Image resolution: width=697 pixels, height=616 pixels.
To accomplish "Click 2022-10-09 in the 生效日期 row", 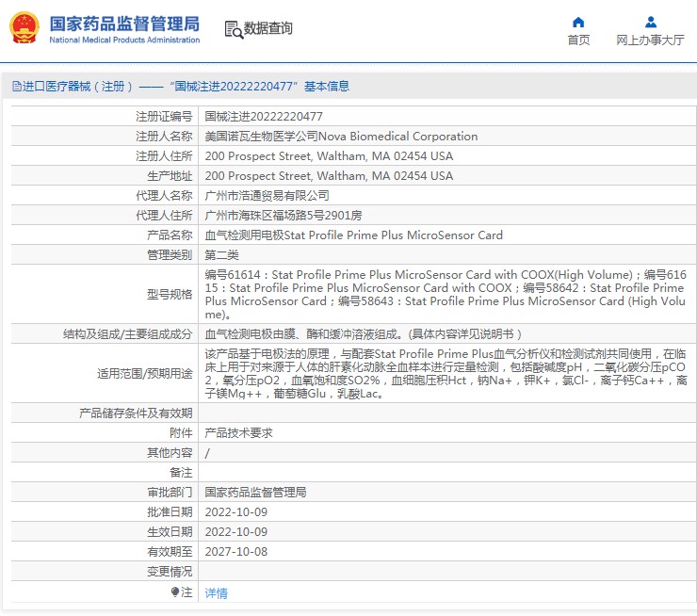I will [236, 532].
